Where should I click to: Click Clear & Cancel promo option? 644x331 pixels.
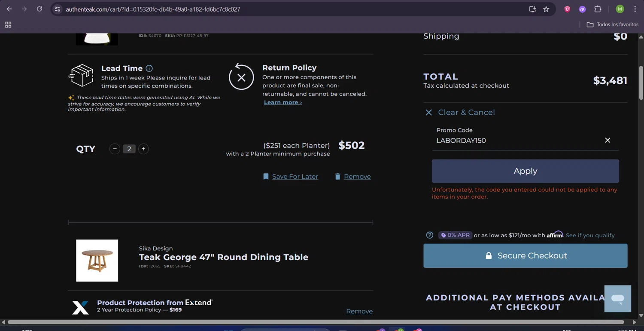466,112
